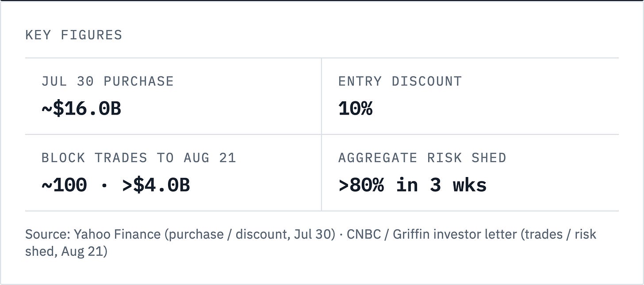Image resolution: width=644 pixels, height=285 pixels.
Task: Click the CNBC source reference
Action: coord(364,234)
